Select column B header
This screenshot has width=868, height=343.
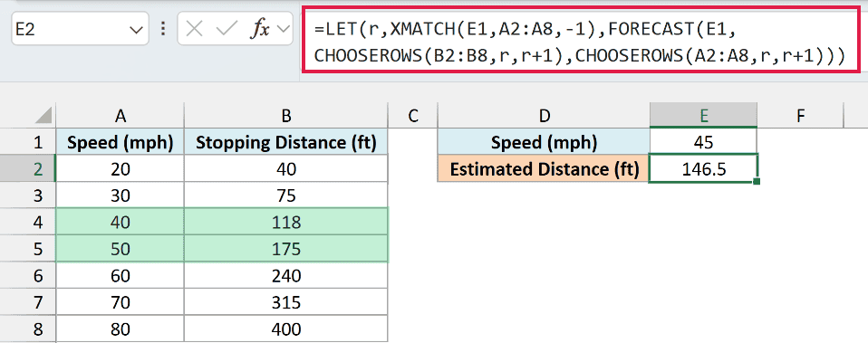(x=286, y=115)
